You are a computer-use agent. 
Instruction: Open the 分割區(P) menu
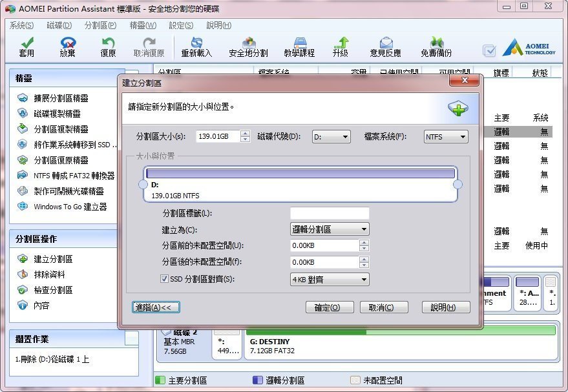point(100,25)
